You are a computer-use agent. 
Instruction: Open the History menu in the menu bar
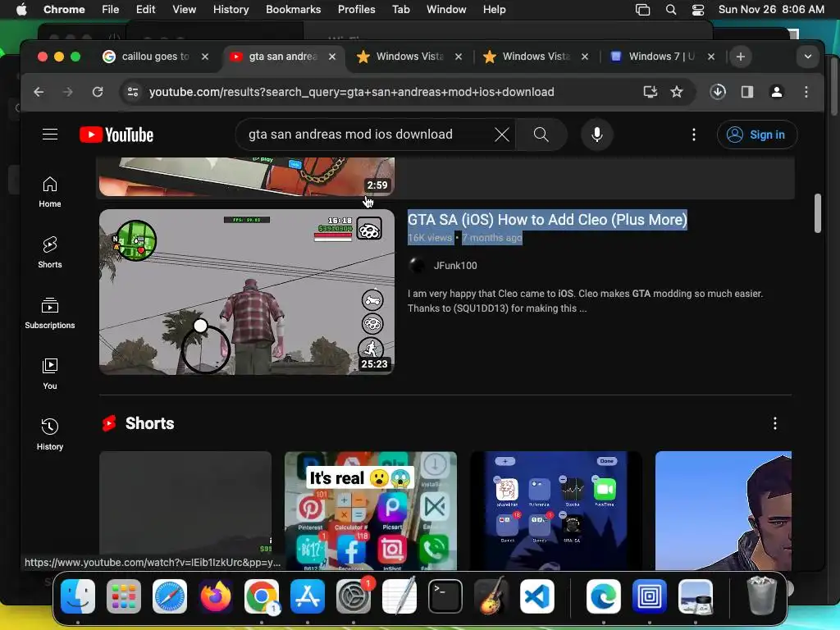click(231, 10)
